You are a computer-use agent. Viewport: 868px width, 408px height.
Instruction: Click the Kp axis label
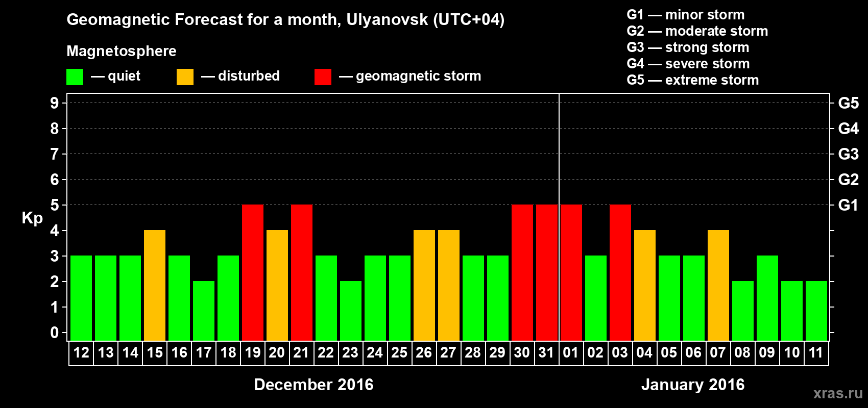32,218
